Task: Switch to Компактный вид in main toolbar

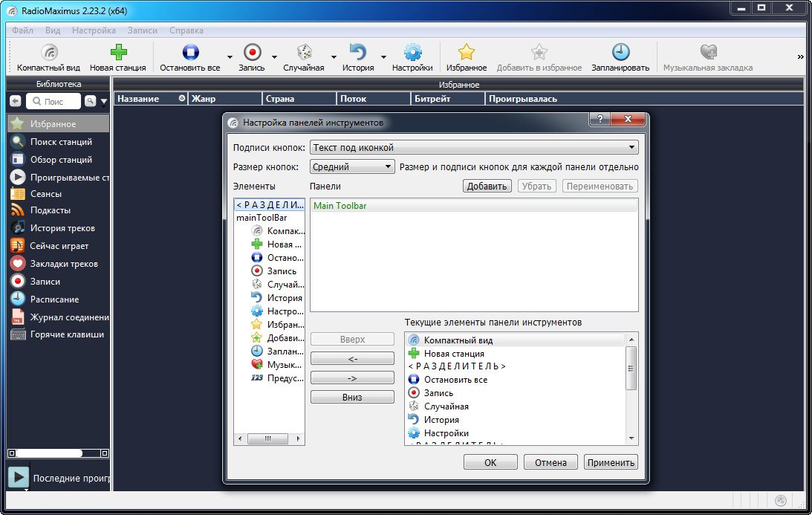Action: pyautogui.click(x=49, y=57)
